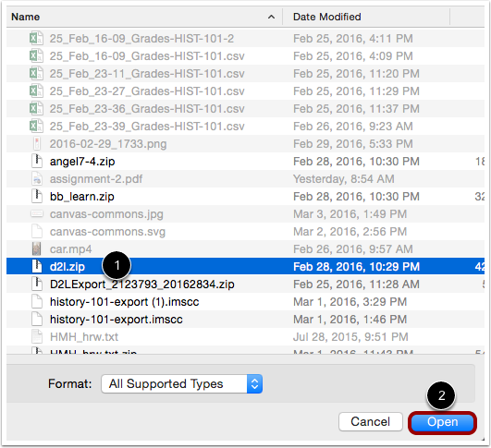This screenshot has width=491, height=448.
Task: Click Excel icon of 25_Feb_23-39_Grades-HIST-101.csv
Action: tap(36, 126)
